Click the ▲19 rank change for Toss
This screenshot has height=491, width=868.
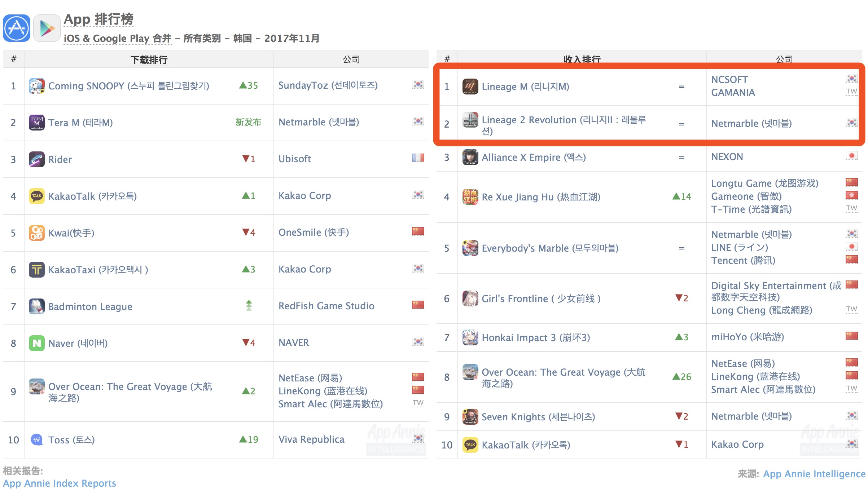(x=249, y=439)
